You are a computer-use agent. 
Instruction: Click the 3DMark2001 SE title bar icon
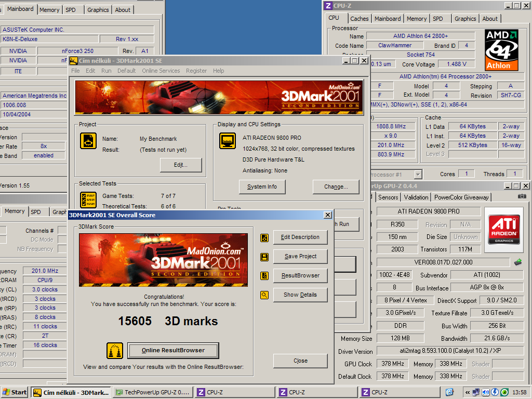[74, 61]
